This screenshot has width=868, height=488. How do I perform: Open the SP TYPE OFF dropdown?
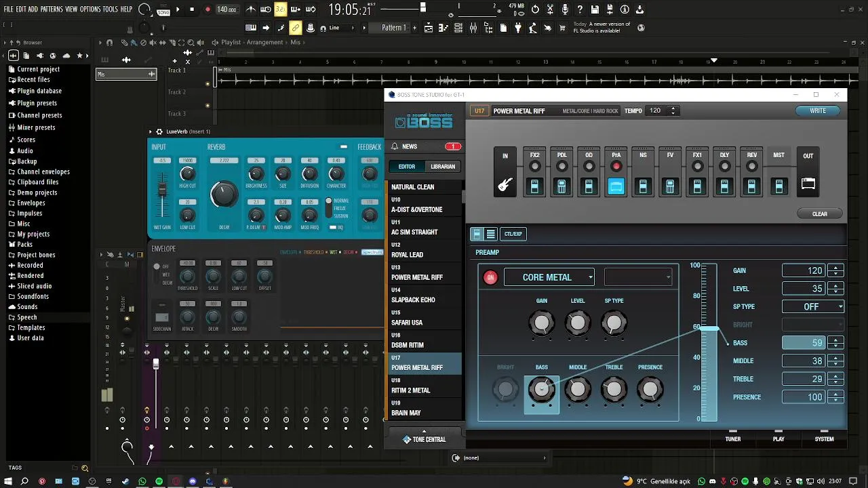click(812, 306)
